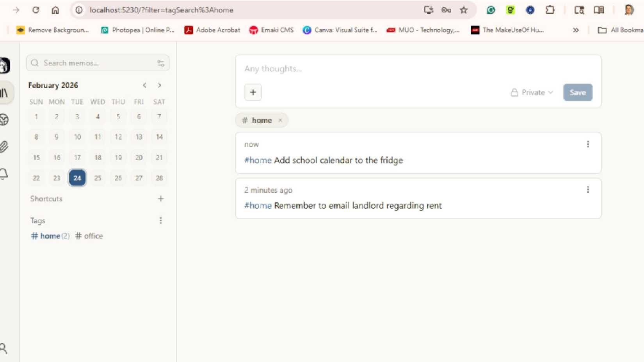Click the Save memo button

pos(577,92)
